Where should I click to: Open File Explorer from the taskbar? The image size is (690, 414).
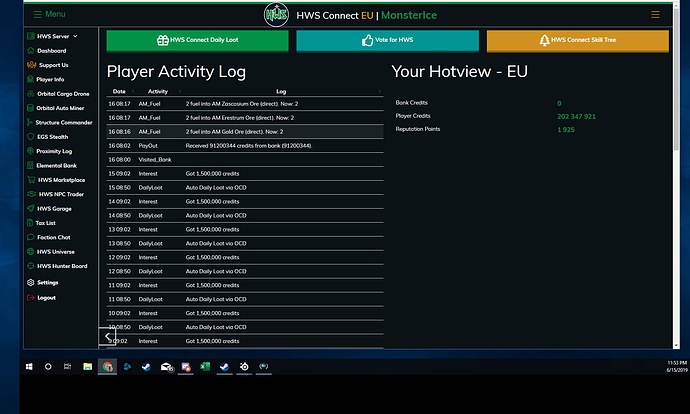coord(87,367)
